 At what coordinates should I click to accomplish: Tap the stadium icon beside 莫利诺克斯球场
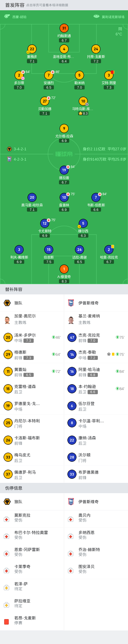[96, 16]
